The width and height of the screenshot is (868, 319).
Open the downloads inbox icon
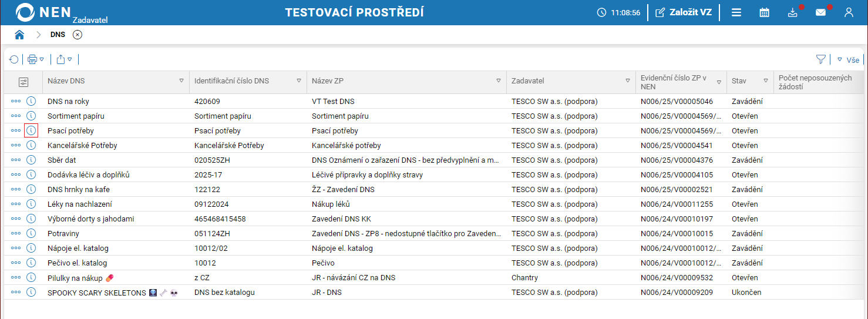coord(793,12)
